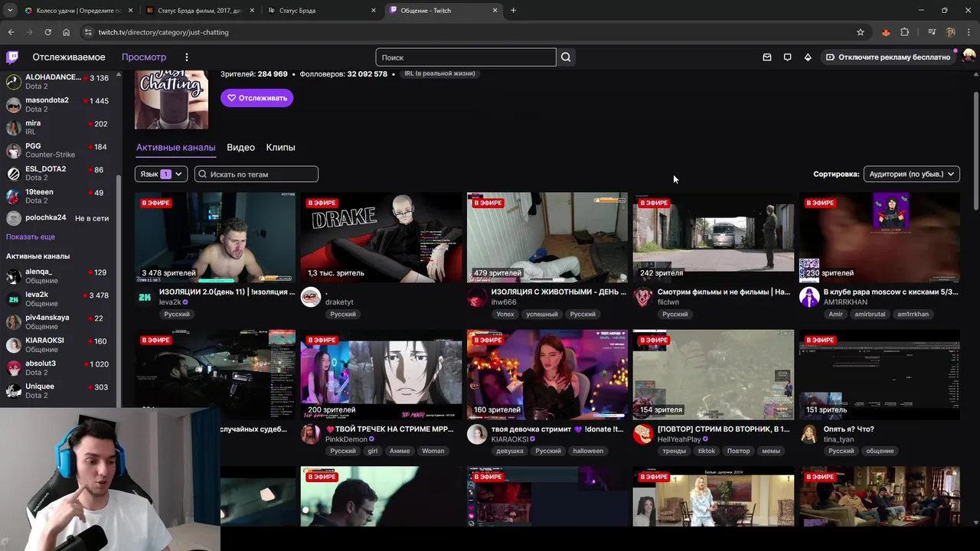Screen dimensions: 980x551
Task: Open the 479 зрителей stream thumbnail
Action: pos(547,237)
